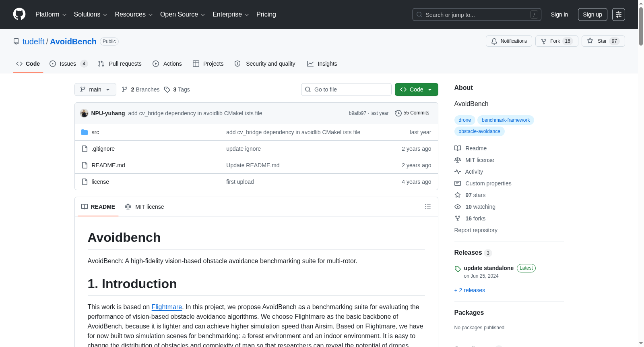Click the license file icon

pyautogui.click(x=85, y=182)
